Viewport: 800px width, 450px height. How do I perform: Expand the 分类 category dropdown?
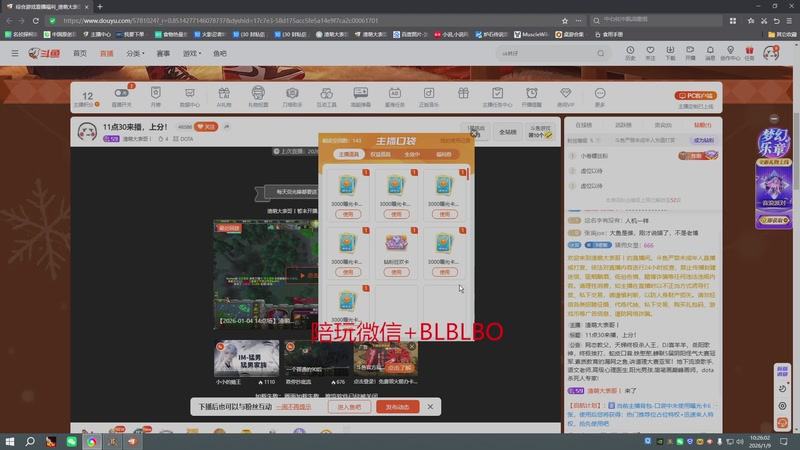135,53
